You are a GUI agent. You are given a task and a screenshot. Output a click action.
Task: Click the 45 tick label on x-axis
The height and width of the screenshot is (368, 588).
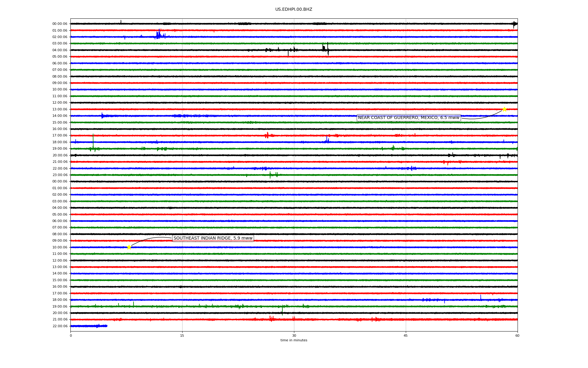[405, 335]
